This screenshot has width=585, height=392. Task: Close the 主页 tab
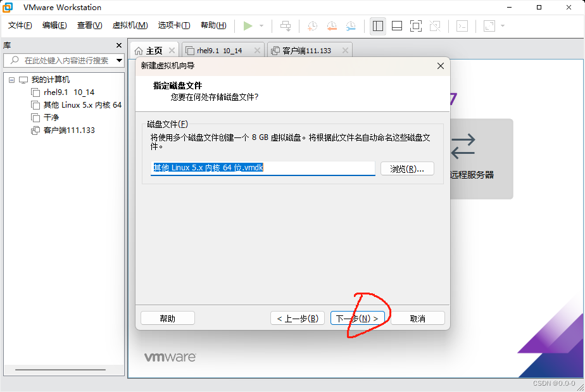pyautogui.click(x=172, y=51)
